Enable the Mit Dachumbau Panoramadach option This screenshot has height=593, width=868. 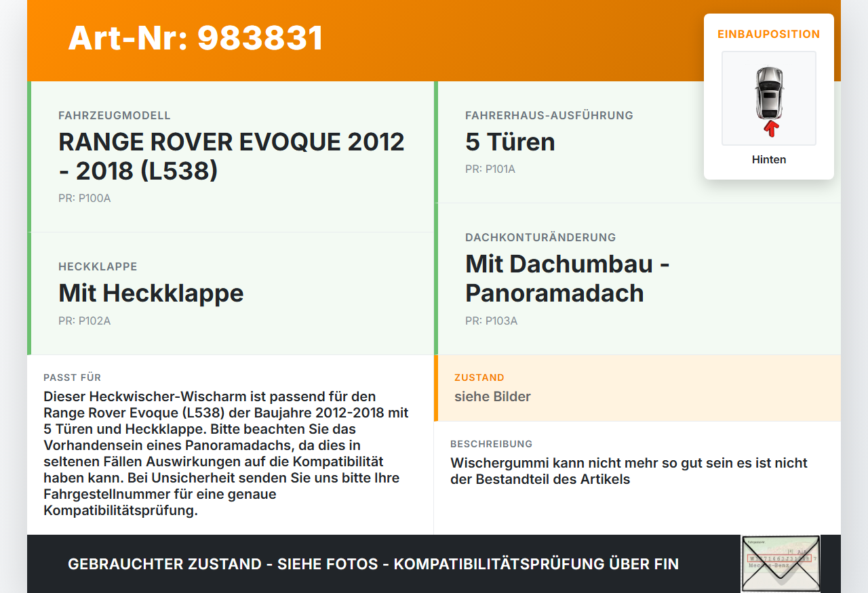click(567, 278)
